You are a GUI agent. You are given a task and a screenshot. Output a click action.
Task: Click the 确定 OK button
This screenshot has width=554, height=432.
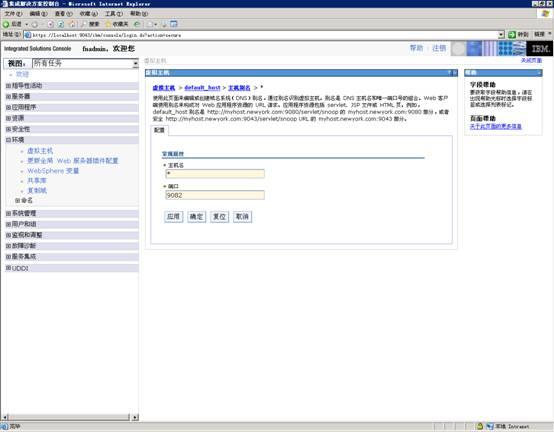(x=196, y=217)
